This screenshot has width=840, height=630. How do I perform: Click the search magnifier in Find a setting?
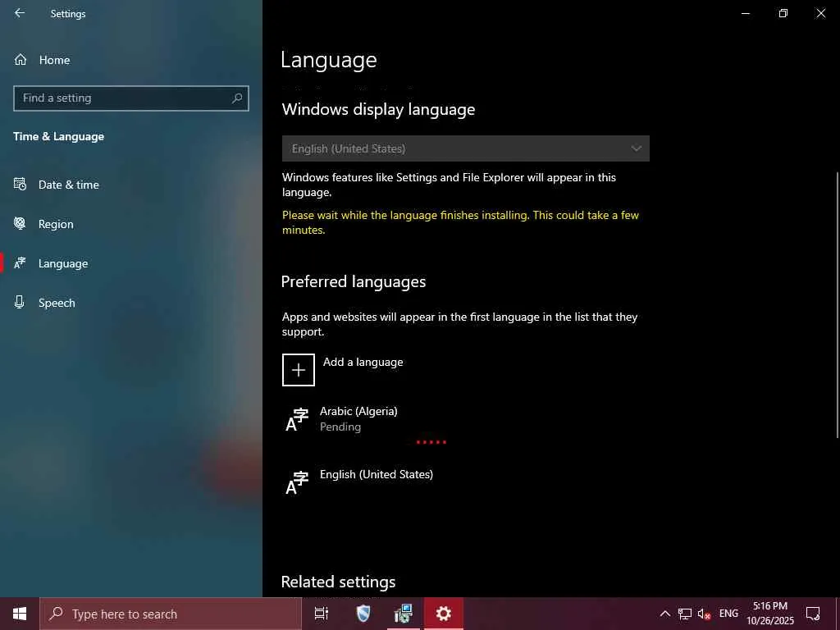click(237, 98)
